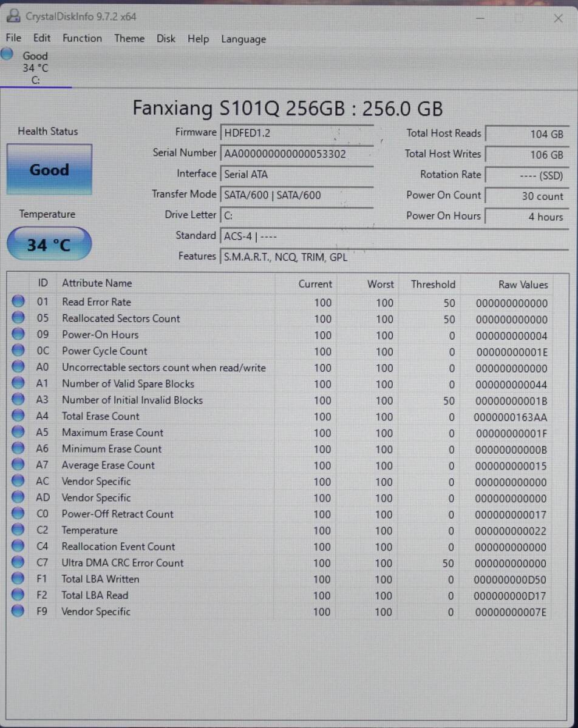Click the Drive Letter field C:
The height and width of the screenshot is (728, 578).
pyautogui.click(x=297, y=215)
